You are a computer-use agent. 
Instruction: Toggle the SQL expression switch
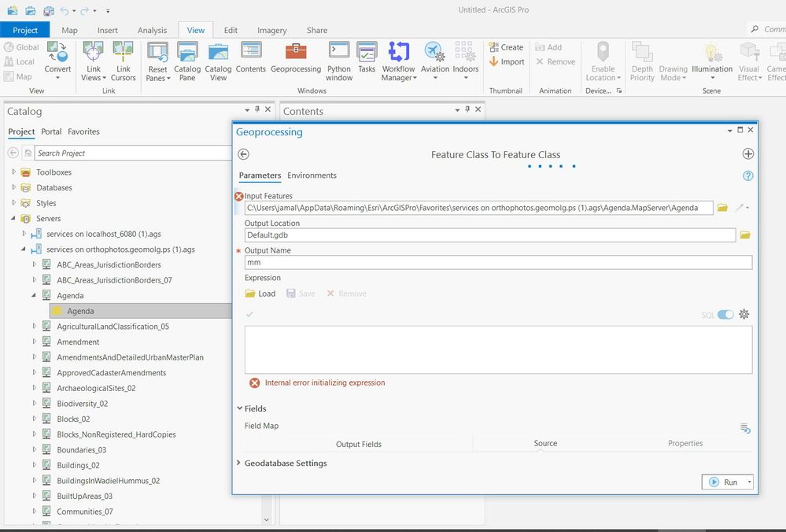click(725, 315)
